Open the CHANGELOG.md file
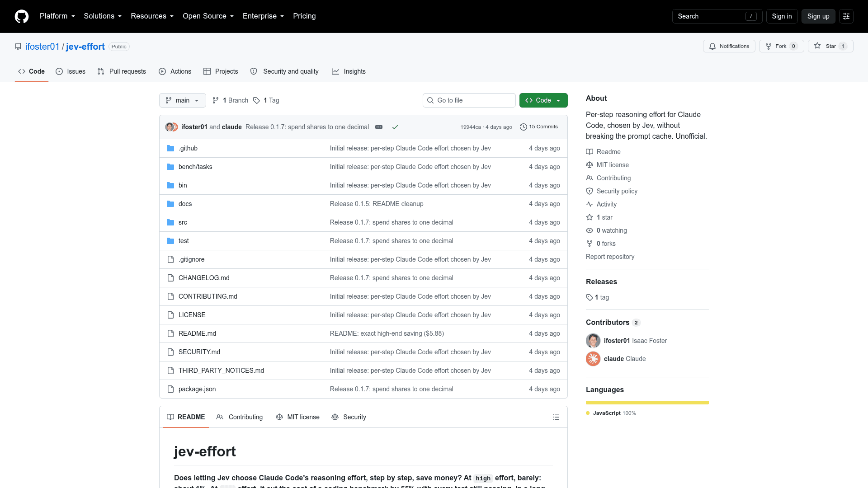This screenshot has height=488, width=868. [x=204, y=278]
